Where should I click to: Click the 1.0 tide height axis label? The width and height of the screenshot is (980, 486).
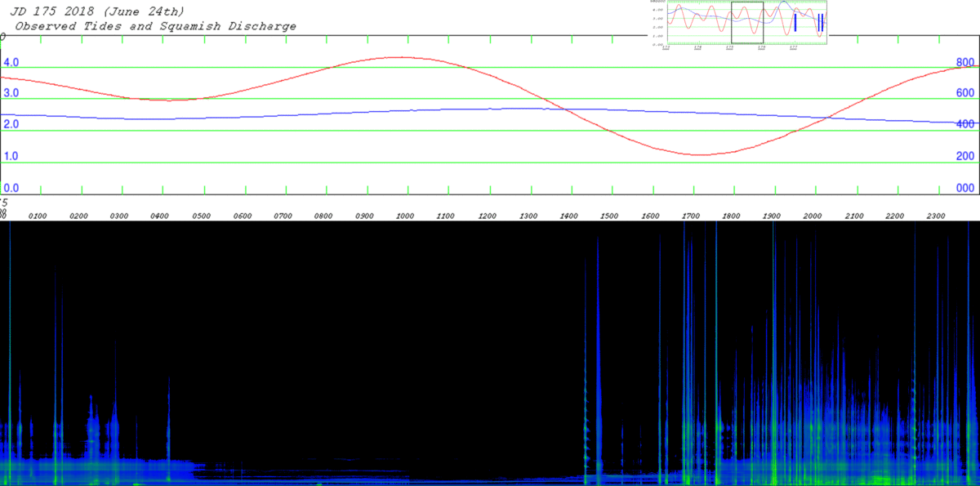[11, 156]
